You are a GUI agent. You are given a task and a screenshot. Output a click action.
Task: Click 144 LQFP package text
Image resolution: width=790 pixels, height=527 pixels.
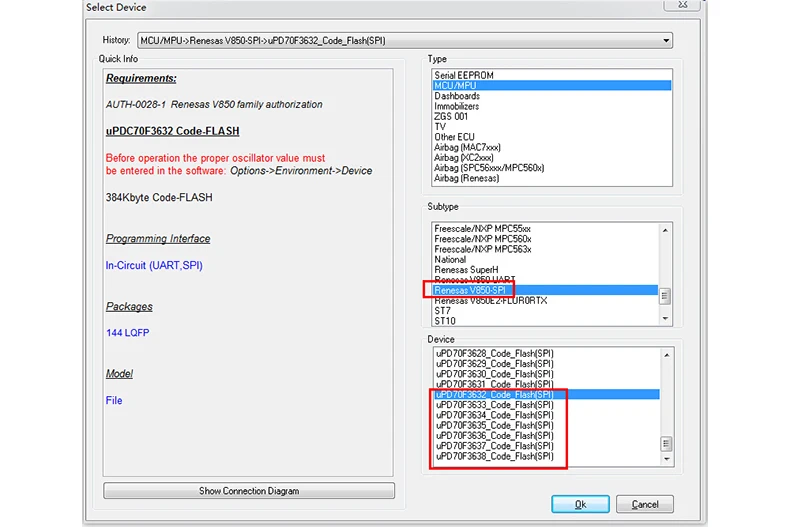[x=127, y=333]
